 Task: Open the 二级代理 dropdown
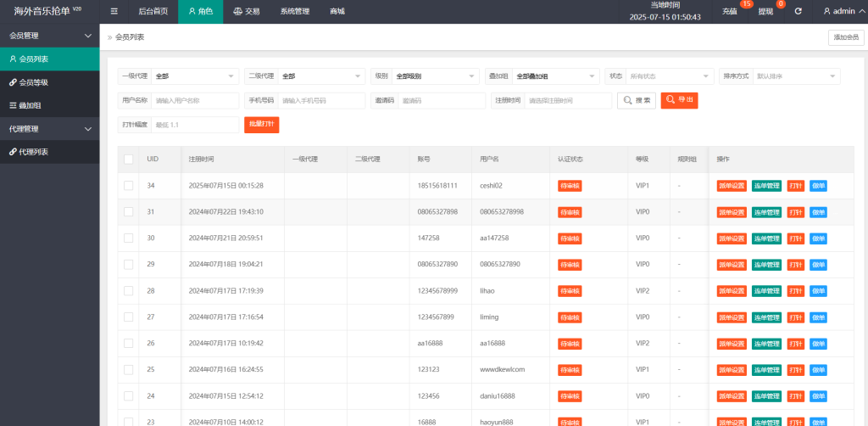(321, 76)
